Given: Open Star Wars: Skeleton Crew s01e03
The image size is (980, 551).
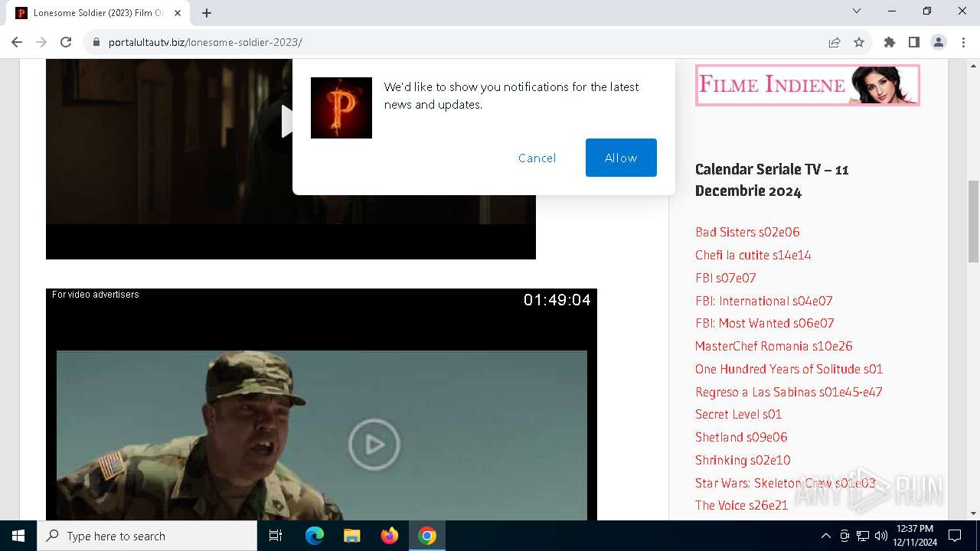Looking at the screenshot, I should [786, 483].
